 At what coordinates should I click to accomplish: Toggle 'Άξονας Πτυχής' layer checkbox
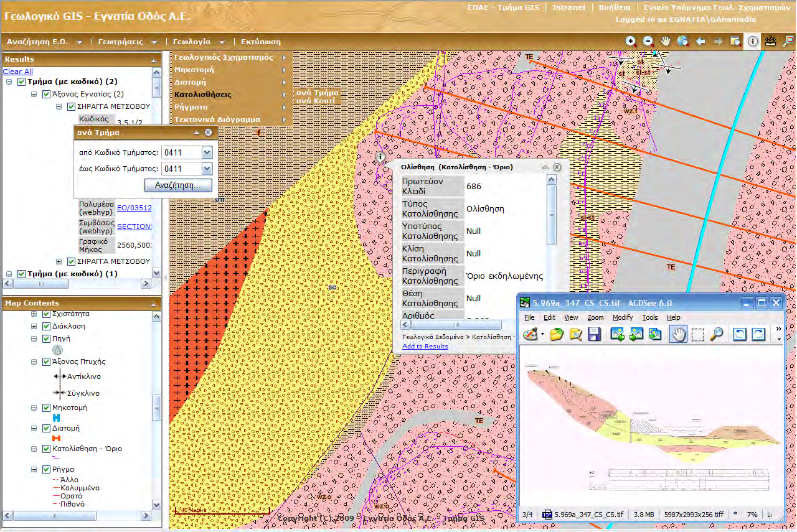pos(46,362)
